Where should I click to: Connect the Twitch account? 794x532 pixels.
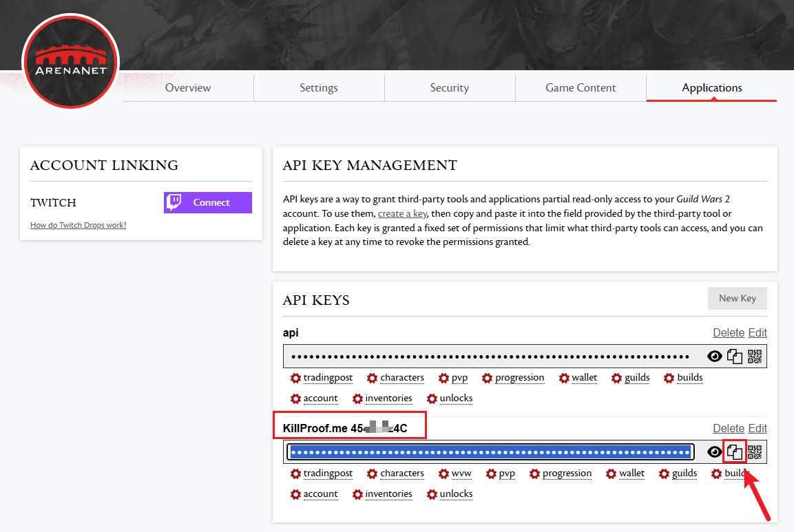pos(207,202)
